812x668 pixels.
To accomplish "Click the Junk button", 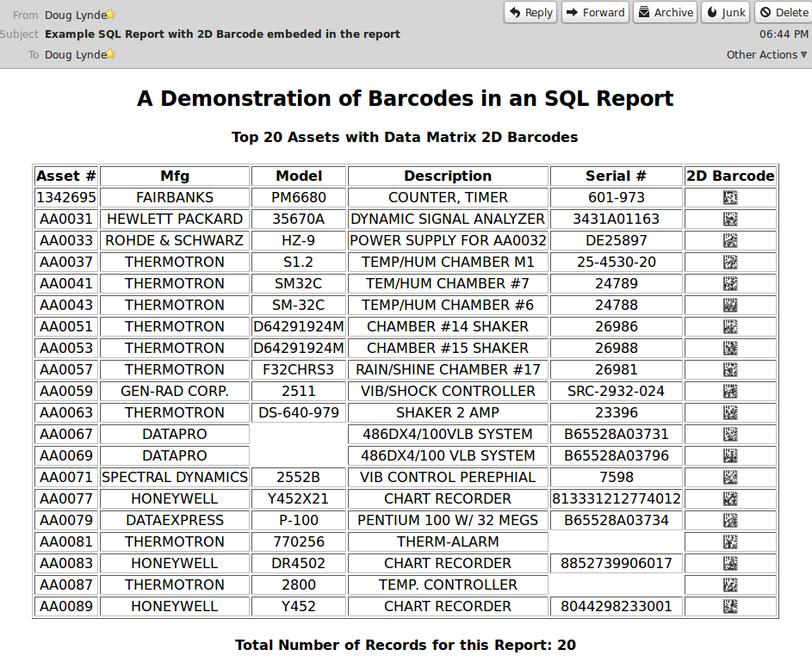I will [725, 12].
